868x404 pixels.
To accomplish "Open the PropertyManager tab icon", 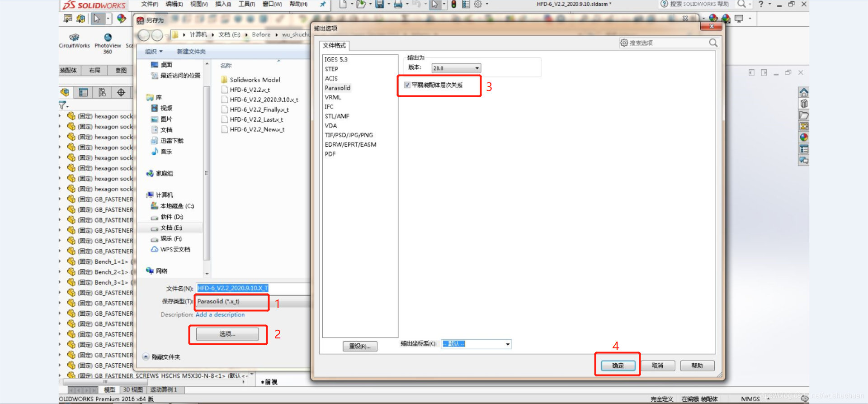I will pyautogui.click(x=83, y=92).
